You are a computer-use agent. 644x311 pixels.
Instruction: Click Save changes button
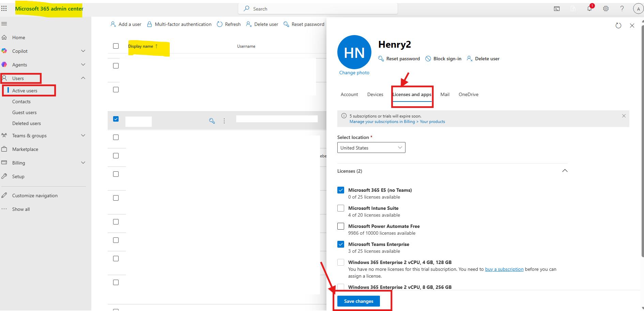pos(358,301)
